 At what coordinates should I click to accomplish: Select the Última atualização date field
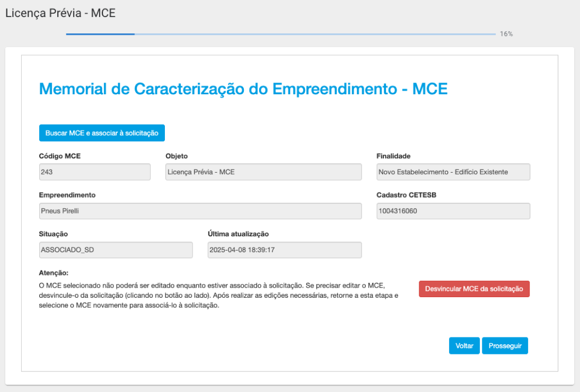click(x=285, y=250)
